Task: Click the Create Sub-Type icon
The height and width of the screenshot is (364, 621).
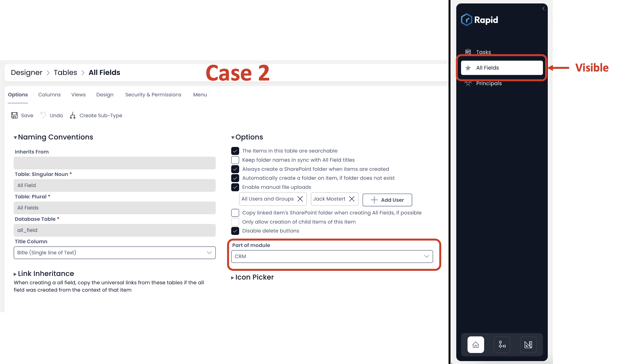Action: click(73, 115)
